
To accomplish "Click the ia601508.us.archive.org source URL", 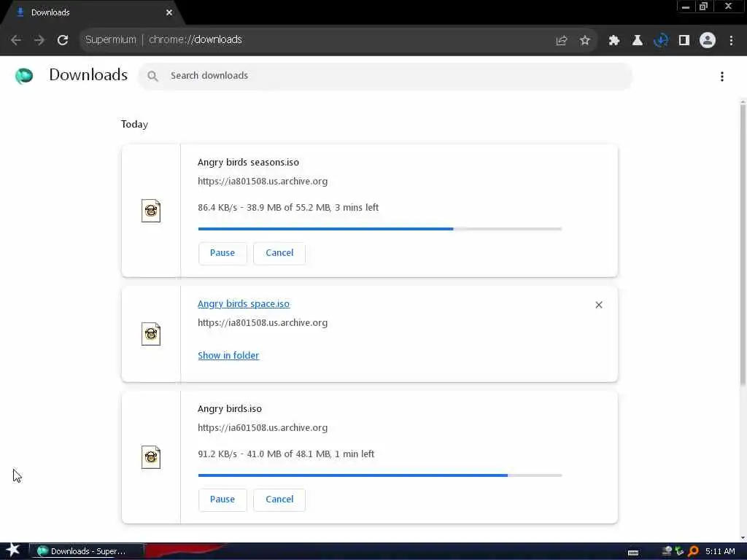I will pyautogui.click(x=263, y=427).
